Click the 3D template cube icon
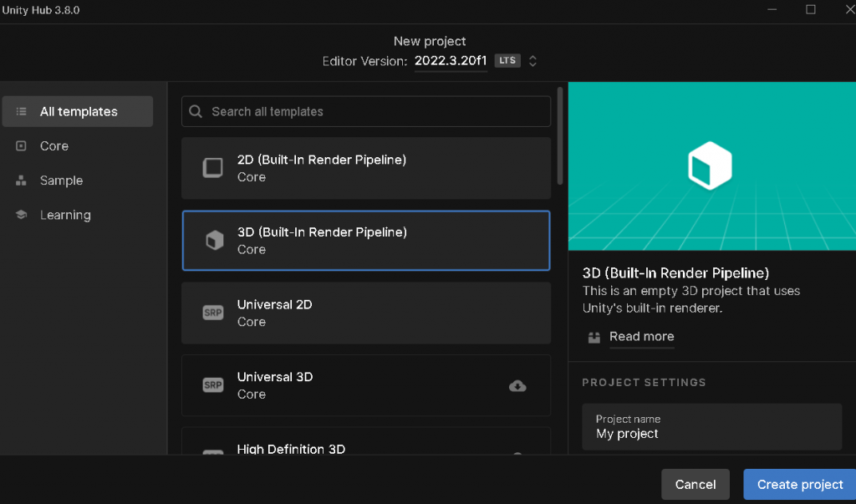856x504 pixels. coord(215,240)
